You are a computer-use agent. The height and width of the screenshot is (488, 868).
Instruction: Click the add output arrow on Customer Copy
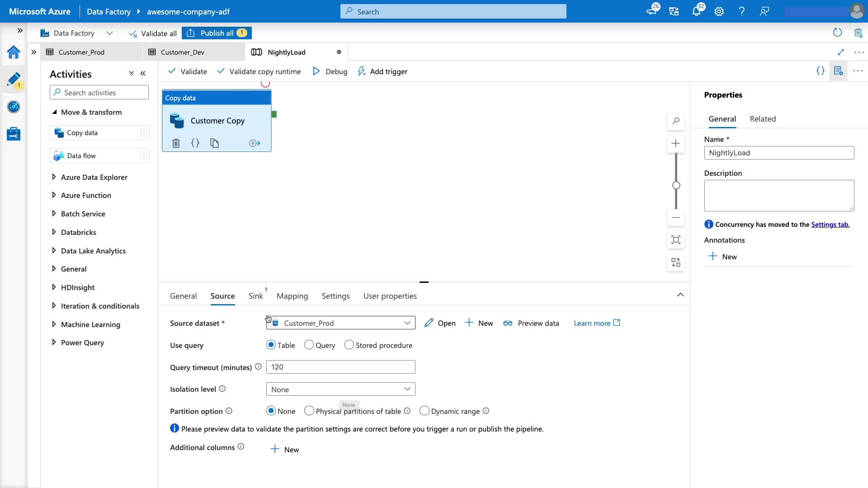pos(255,143)
